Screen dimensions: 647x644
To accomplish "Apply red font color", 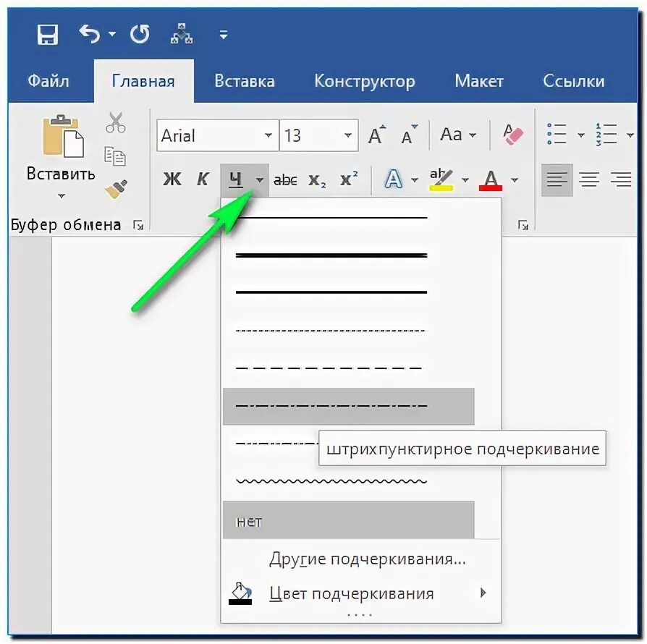I will 491,180.
